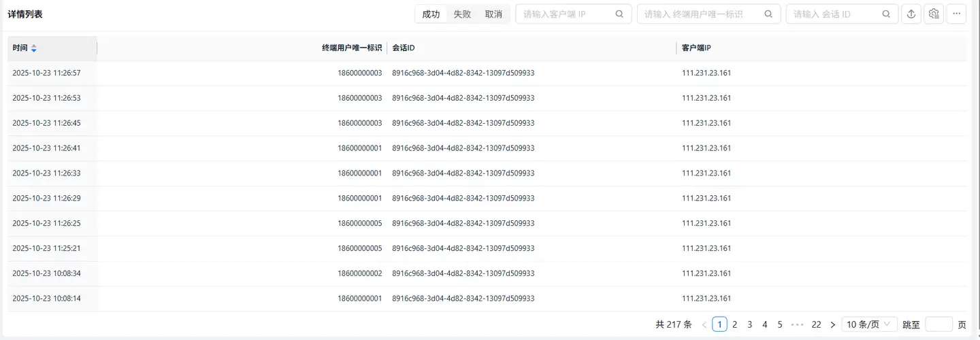The height and width of the screenshot is (340, 980).
Task: Focus the 跳至 page number input
Action: (938, 325)
